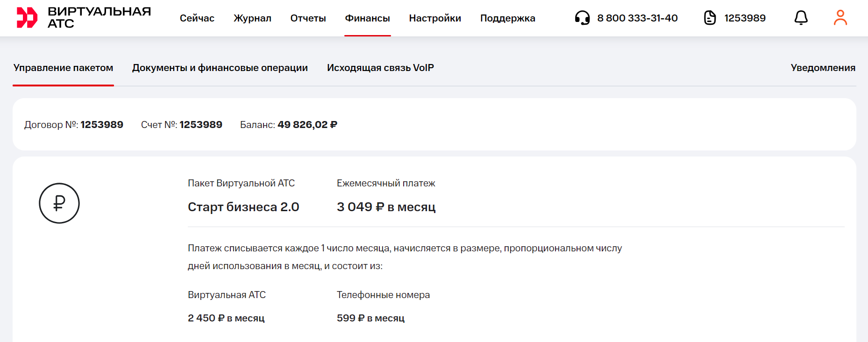Click the Виртуальная АТС logo icon
Viewport: 868px width, 342px height.
[27, 18]
